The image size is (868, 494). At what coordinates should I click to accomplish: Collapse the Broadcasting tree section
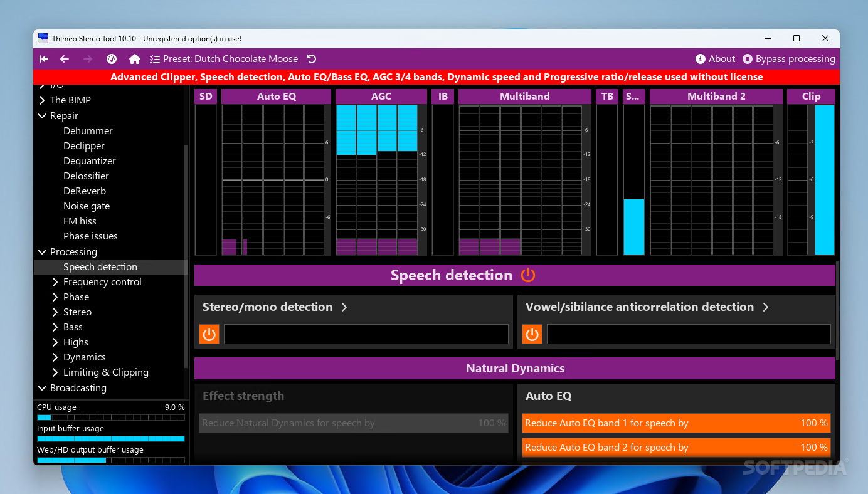click(42, 388)
